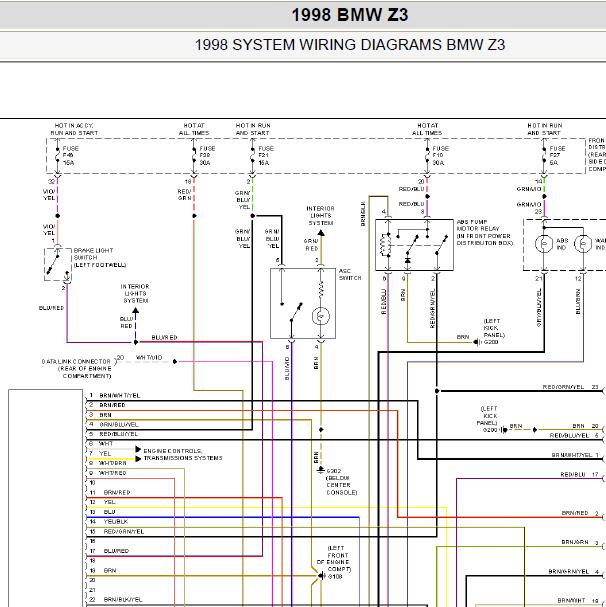Select the WHT/VIO wire label
The image size is (606, 607).
149,358
